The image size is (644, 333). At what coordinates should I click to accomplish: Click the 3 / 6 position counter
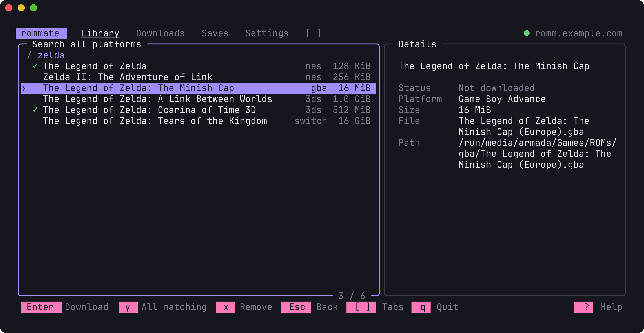tap(351, 296)
